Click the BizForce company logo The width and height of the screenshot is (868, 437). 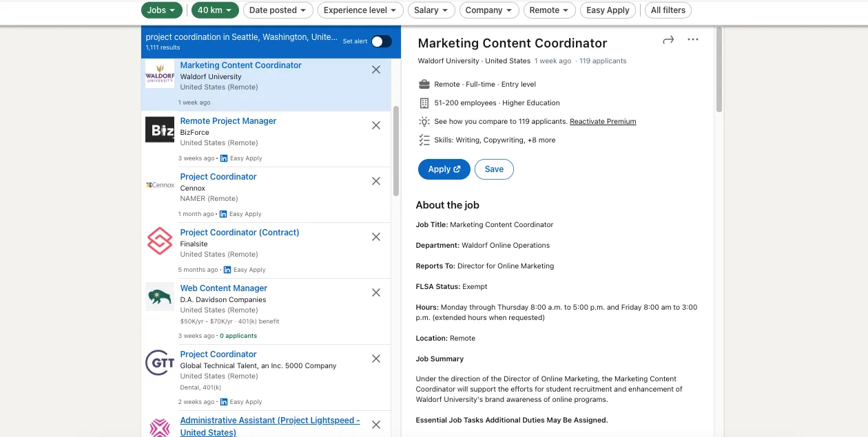(x=159, y=129)
